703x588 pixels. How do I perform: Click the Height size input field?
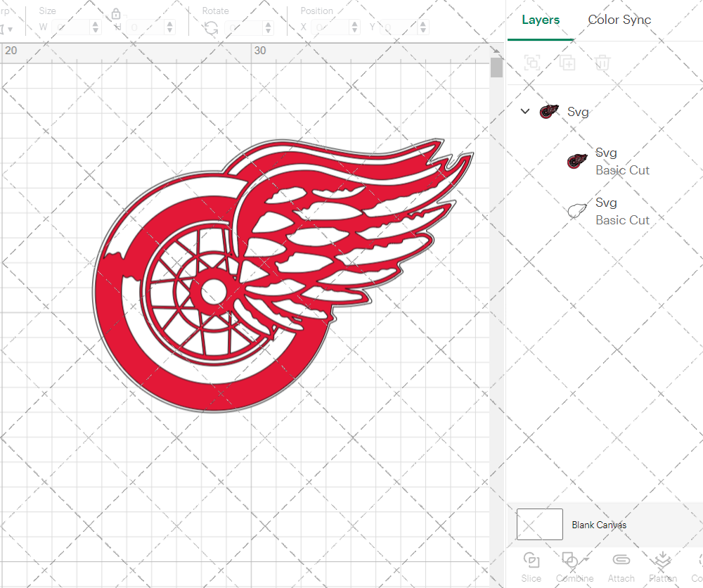[x=146, y=27]
